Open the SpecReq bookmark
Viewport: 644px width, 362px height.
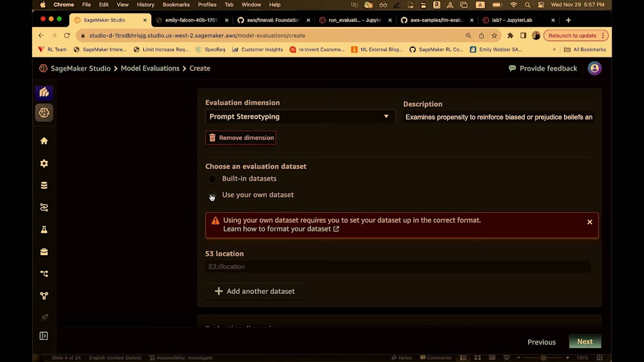coord(210,49)
